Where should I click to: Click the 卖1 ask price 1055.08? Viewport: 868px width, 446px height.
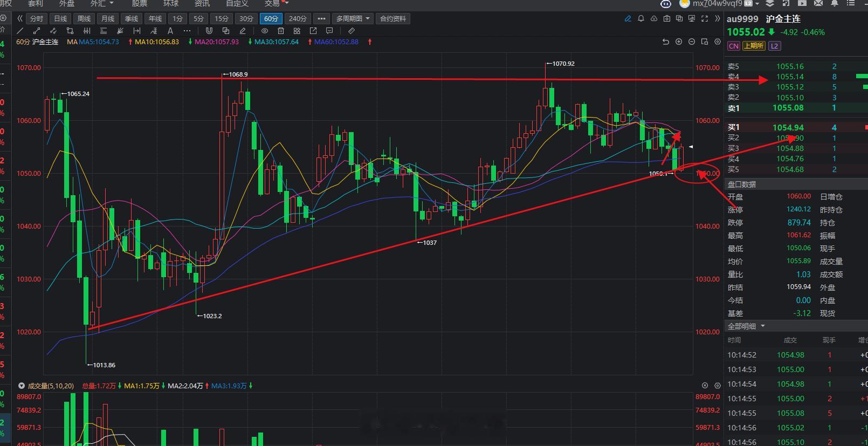click(x=788, y=108)
